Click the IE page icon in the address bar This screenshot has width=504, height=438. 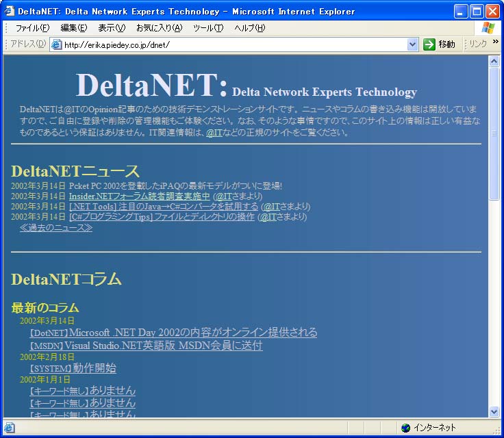coord(57,44)
